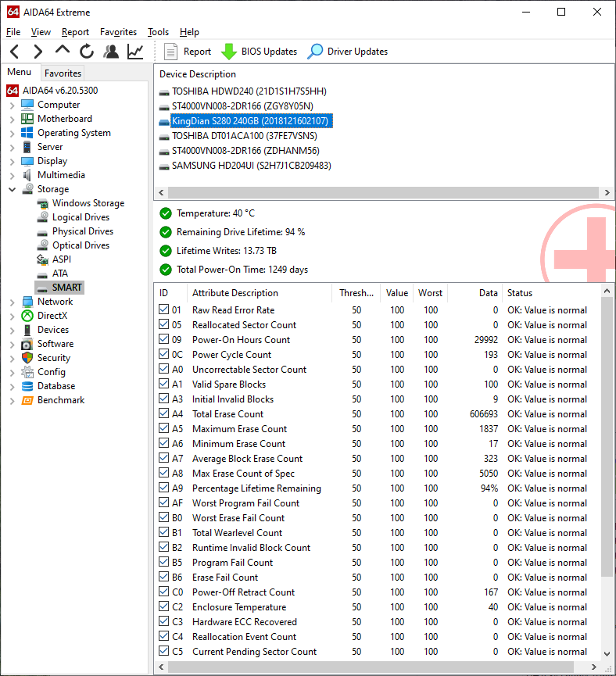Click the Value column header
Viewport: 616px width, 676px height.
click(397, 293)
